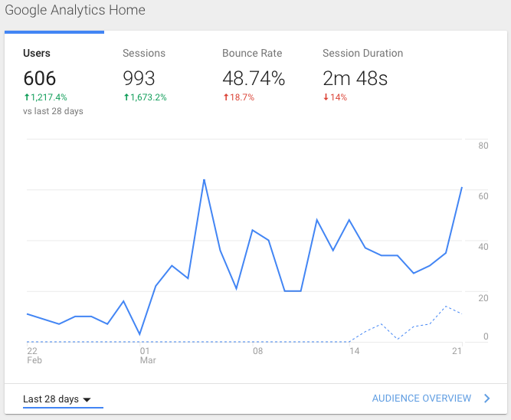Click the 60 y-axis label
Viewport: 511px width, 420px height.
pyautogui.click(x=483, y=196)
